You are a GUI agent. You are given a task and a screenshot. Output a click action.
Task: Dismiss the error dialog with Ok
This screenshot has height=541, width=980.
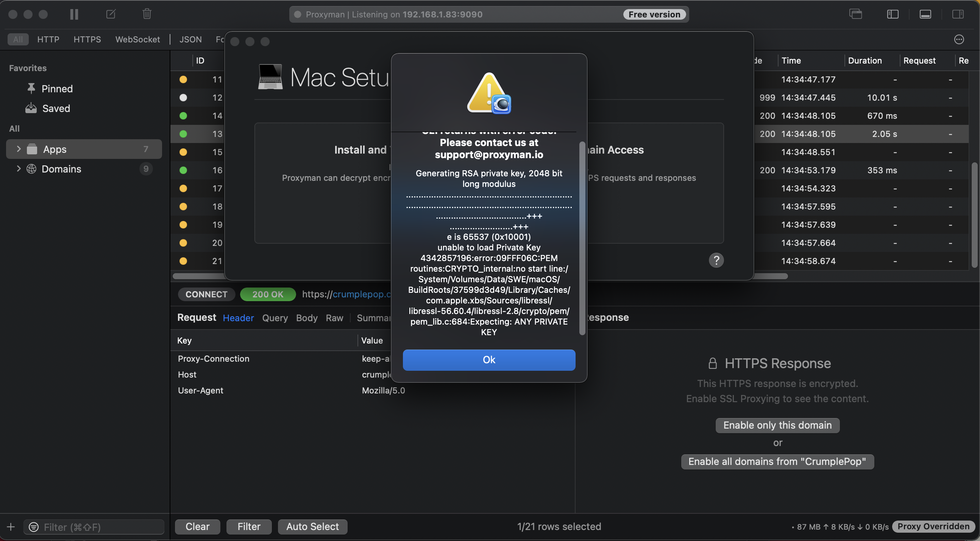[x=489, y=360]
